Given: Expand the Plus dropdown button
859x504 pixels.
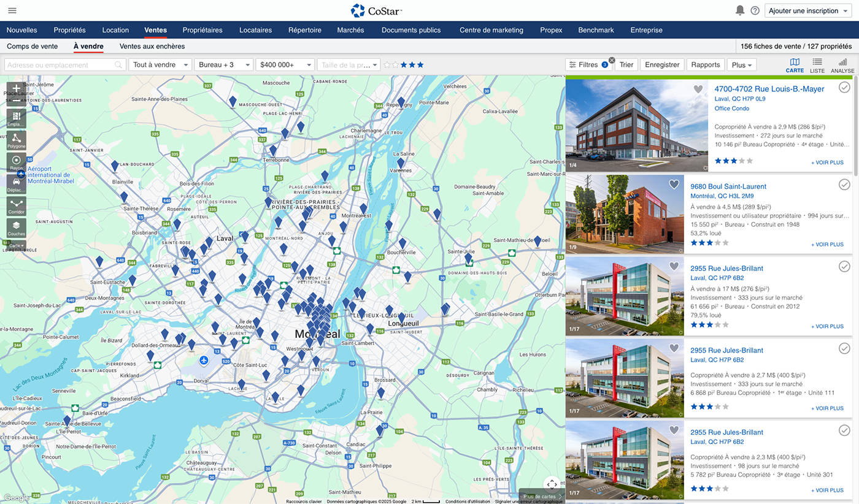Looking at the screenshot, I should pyautogui.click(x=741, y=65).
